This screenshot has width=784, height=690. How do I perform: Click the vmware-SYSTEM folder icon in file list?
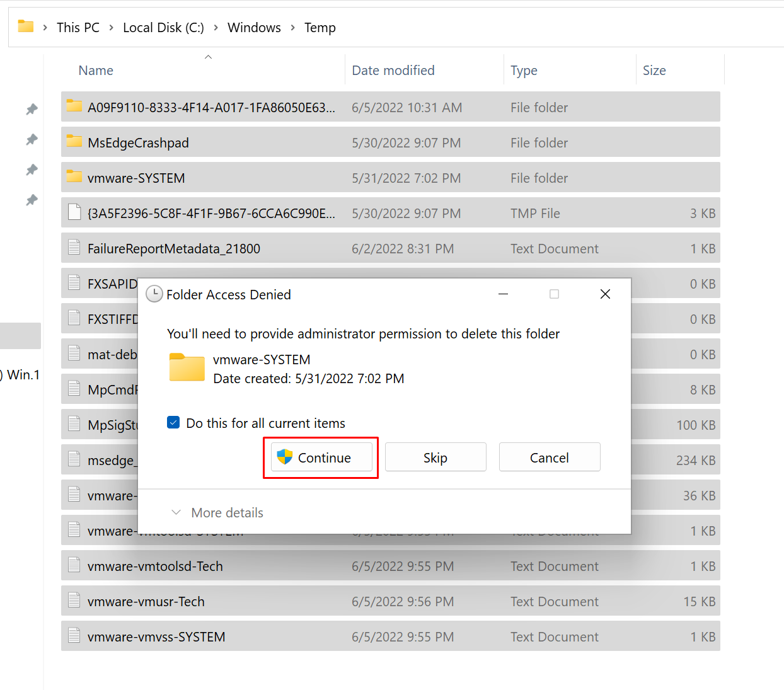pos(74,177)
